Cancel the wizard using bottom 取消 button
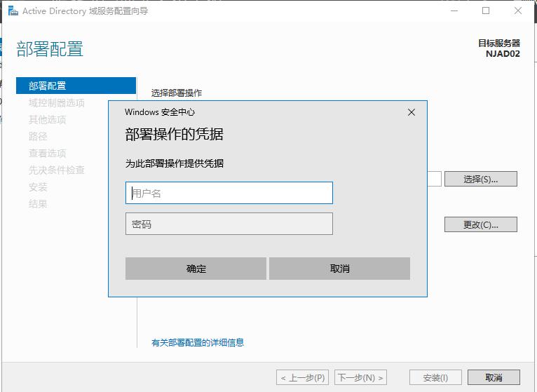This screenshot has width=537, height=392. tap(494, 377)
